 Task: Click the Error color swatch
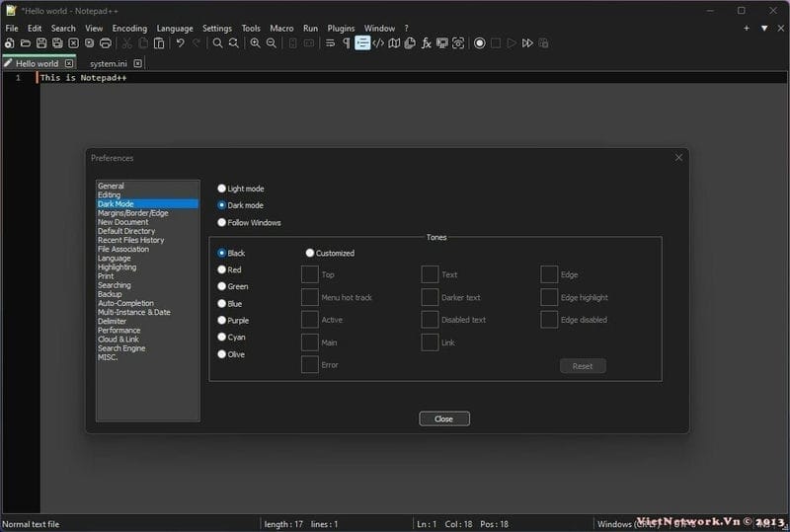click(x=309, y=365)
